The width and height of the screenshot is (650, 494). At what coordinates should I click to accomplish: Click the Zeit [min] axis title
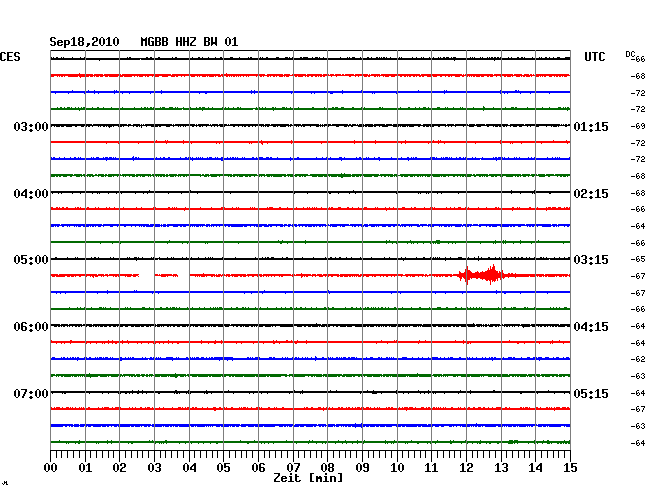(x=308, y=478)
